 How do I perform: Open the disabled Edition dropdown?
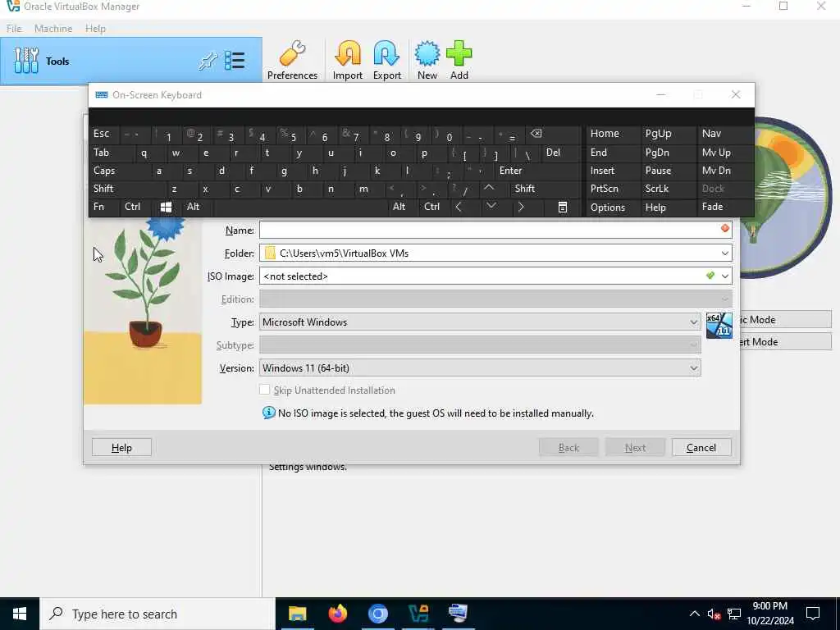(495, 299)
